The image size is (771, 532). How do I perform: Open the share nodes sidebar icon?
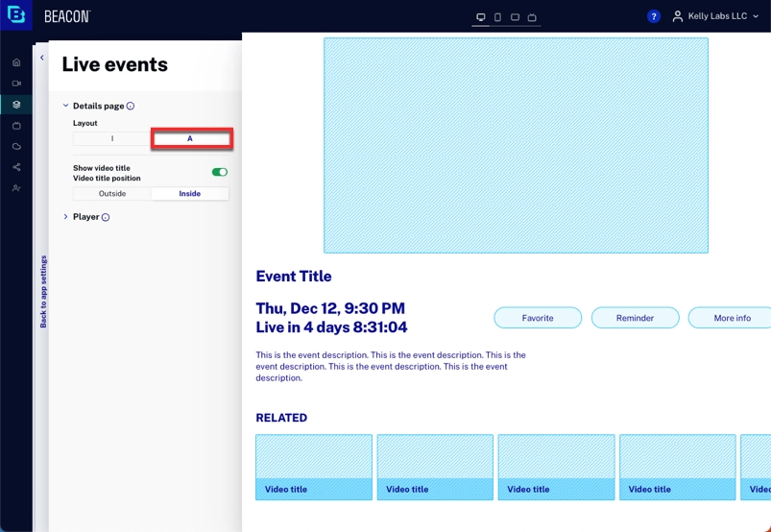(16, 167)
